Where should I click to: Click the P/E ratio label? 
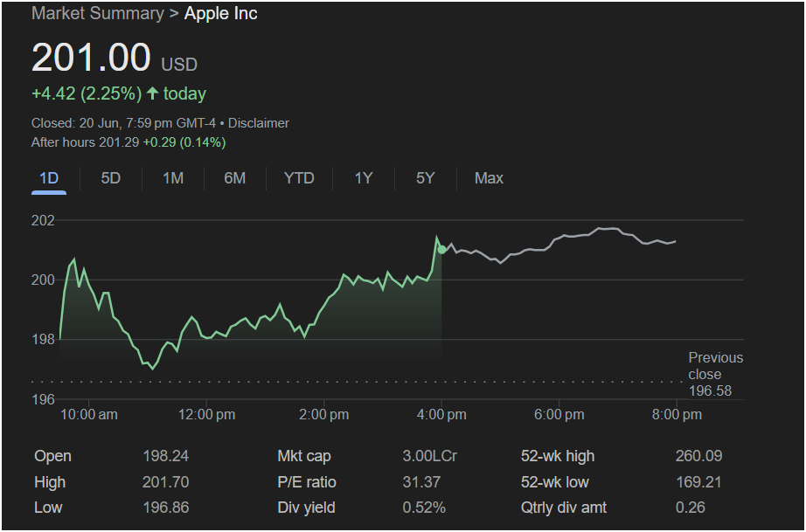pyautogui.click(x=306, y=482)
